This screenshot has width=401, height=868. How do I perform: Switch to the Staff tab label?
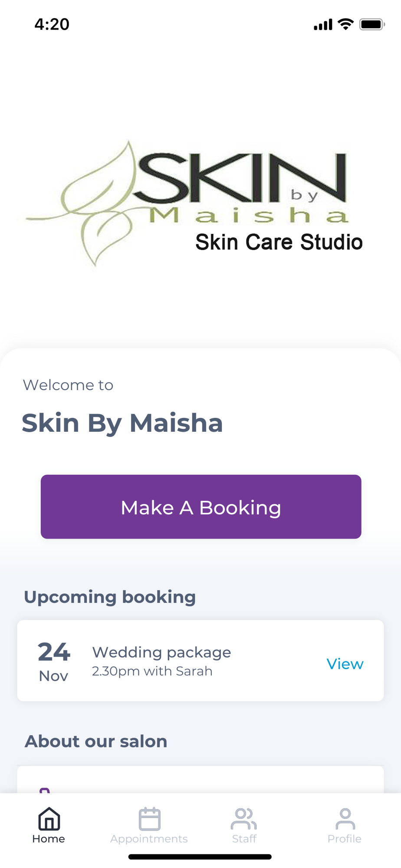pyautogui.click(x=244, y=838)
